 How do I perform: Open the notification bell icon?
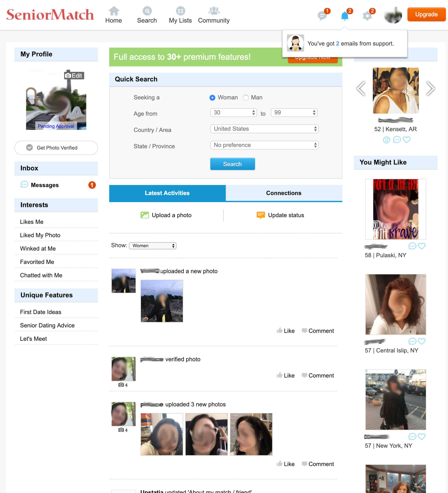coord(345,16)
